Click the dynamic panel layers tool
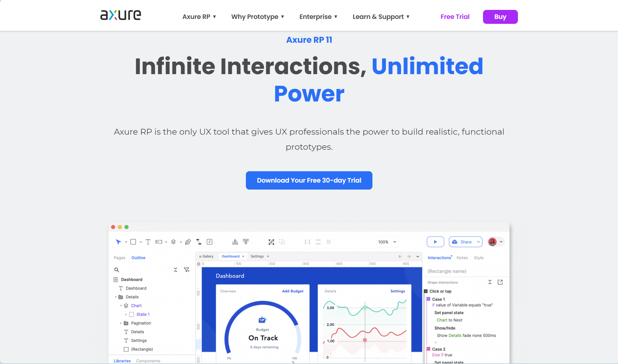 pos(173,242)
